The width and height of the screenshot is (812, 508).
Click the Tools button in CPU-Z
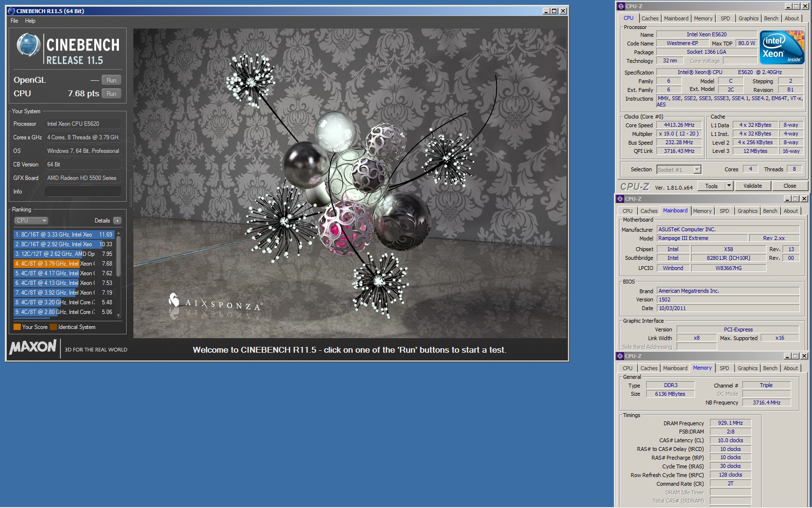711,186
